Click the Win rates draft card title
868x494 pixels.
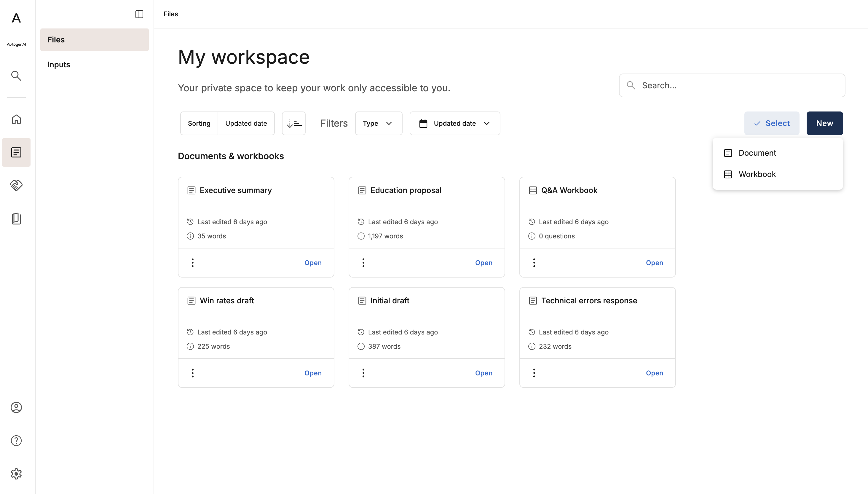226,301
